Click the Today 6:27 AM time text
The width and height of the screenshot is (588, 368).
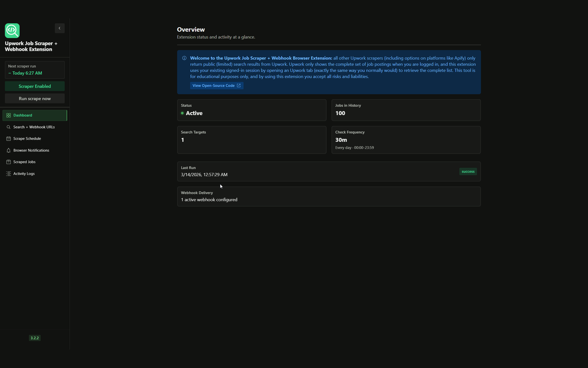pyautogui.click(x=25, y=73)
